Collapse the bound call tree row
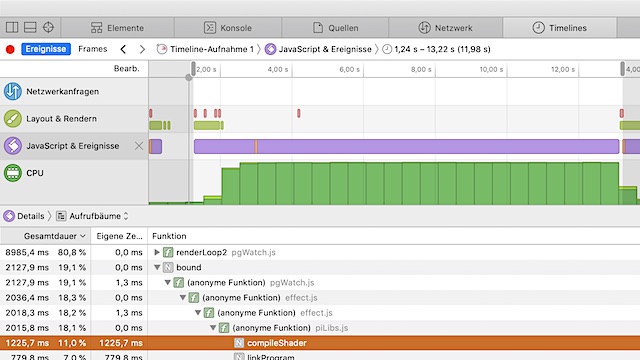Screen dimensions: 640x360 point(157,267)
